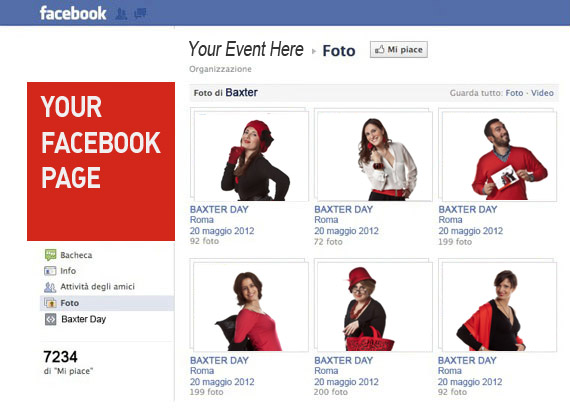Screen dimensions: 570x412
Task: Open Attività degli amici section
Action: click(x=97, y=287)
